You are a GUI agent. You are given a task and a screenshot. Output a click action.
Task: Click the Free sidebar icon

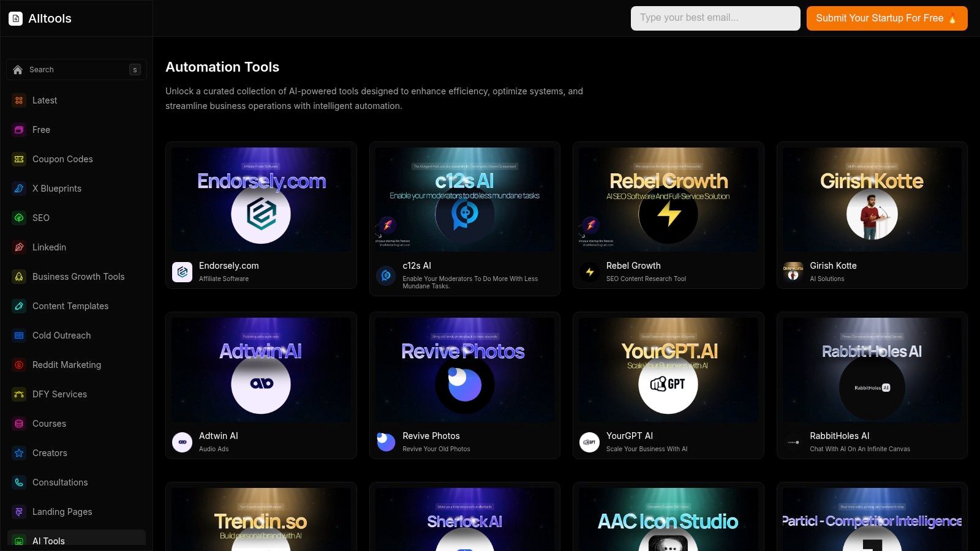[x=19, y=130]
